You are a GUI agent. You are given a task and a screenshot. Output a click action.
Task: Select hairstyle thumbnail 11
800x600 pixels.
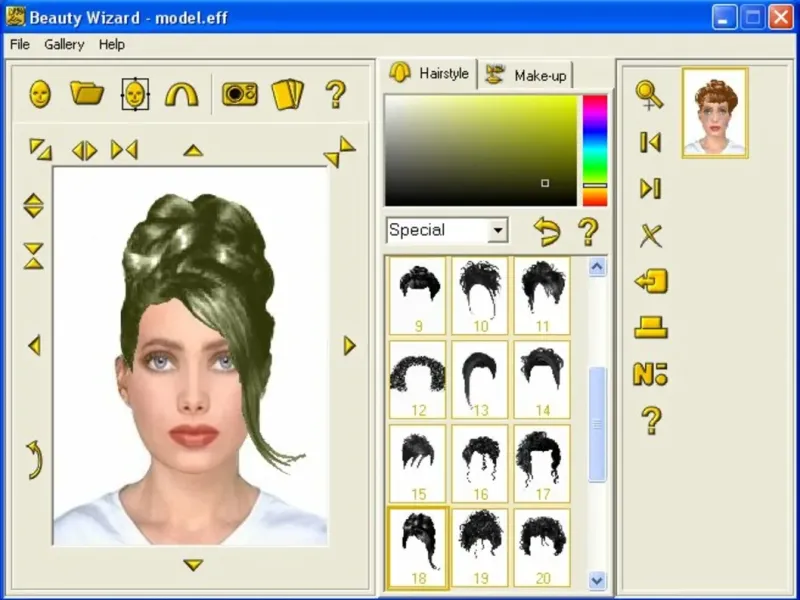coord(542,296)
